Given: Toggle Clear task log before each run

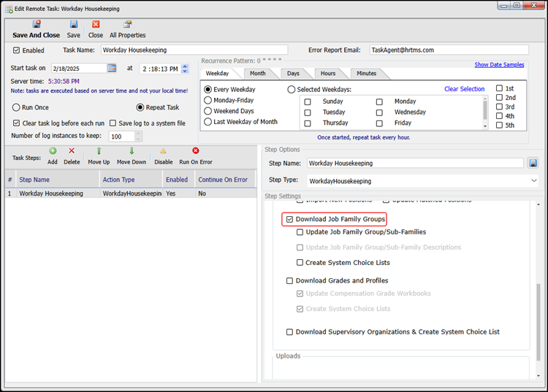Looking at the screenshot, I should (16, 123).
